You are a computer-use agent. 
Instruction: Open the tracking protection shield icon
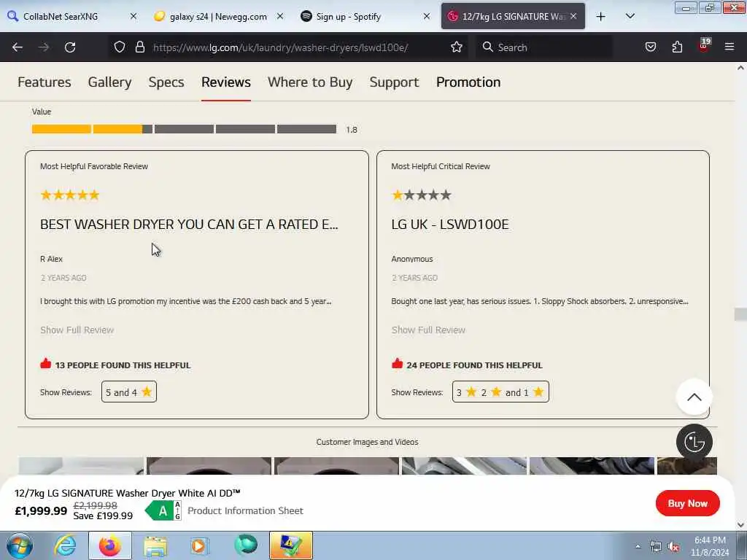(x=120, y=47)
